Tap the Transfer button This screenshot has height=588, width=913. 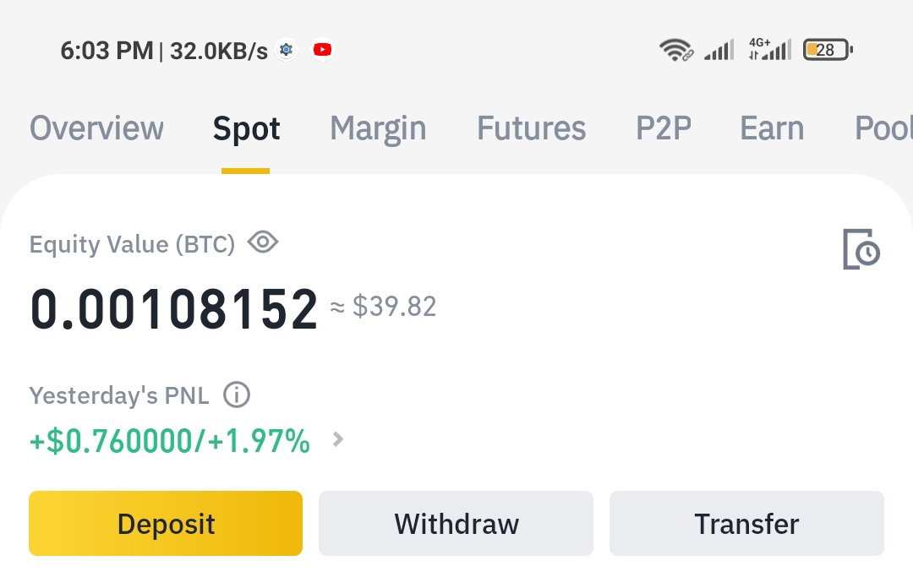746,524
